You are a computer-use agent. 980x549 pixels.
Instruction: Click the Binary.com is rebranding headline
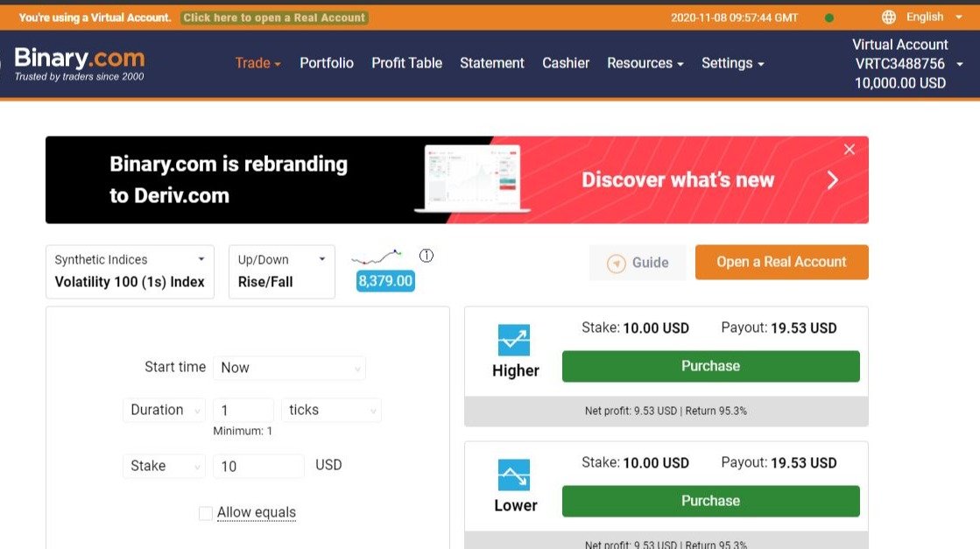(x=228, y=179)
